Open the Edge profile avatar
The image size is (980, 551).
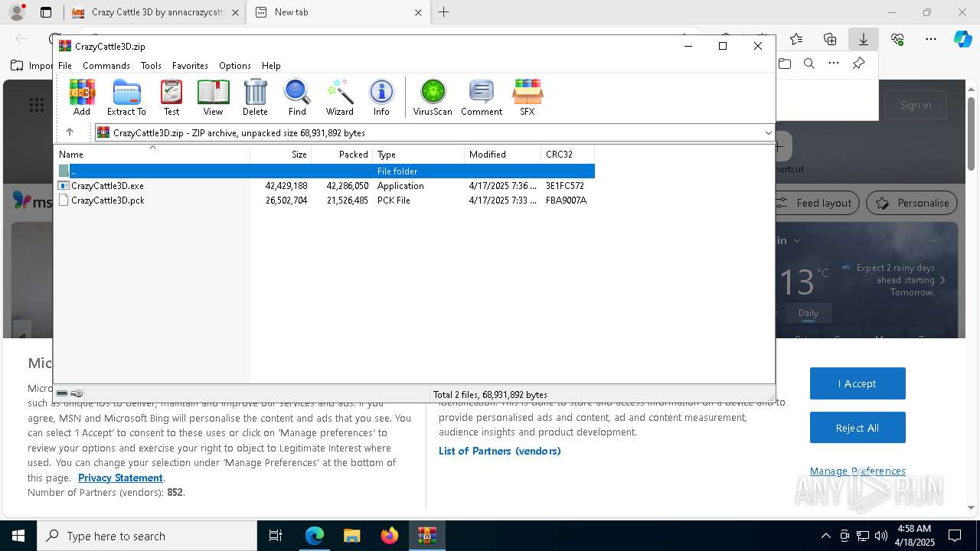point(16,12)
